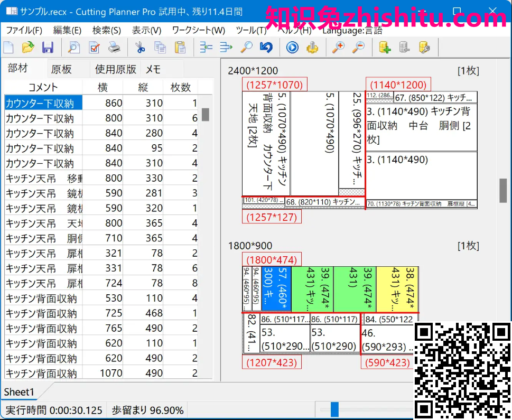The width and height of the screenshot is (512, 420).
Task: Click the 横 column header
Action: 103,87
